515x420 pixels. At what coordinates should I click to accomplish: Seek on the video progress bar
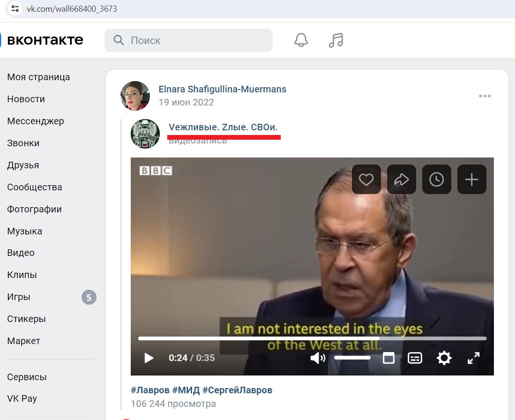312,338
